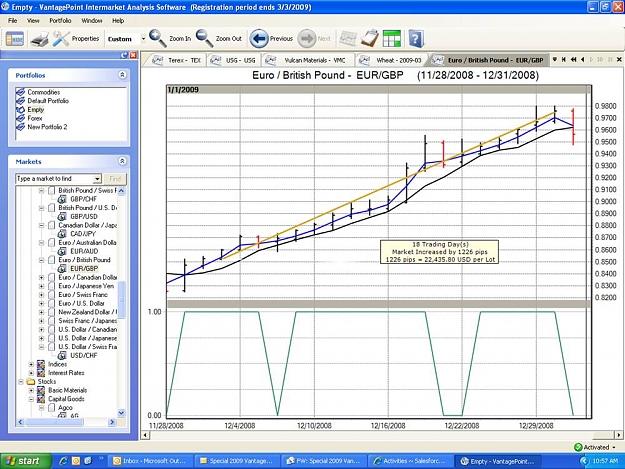Click the Interest Rates category icon
The height and width of the screenshot is (469, 625).
point(41,373)
